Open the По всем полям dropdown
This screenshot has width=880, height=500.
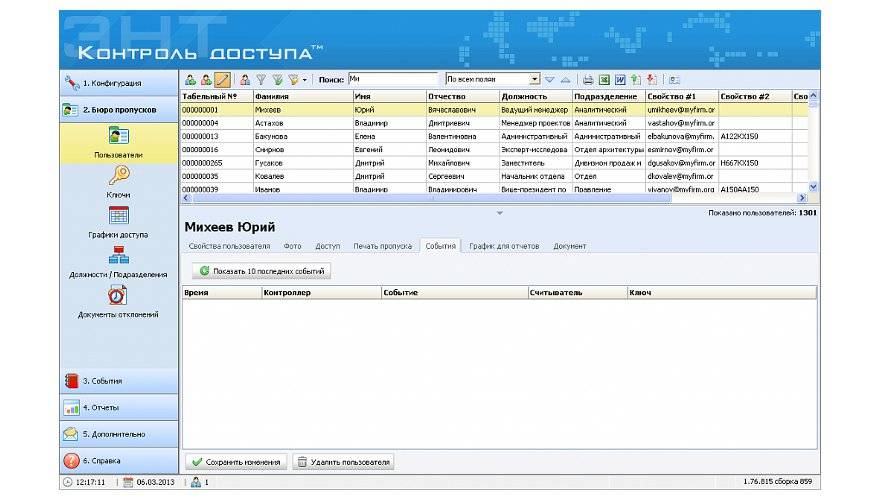coord(534,79)
